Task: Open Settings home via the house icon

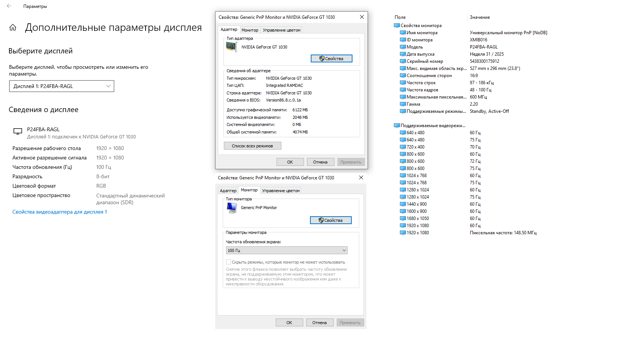Action: pos(13,27)
